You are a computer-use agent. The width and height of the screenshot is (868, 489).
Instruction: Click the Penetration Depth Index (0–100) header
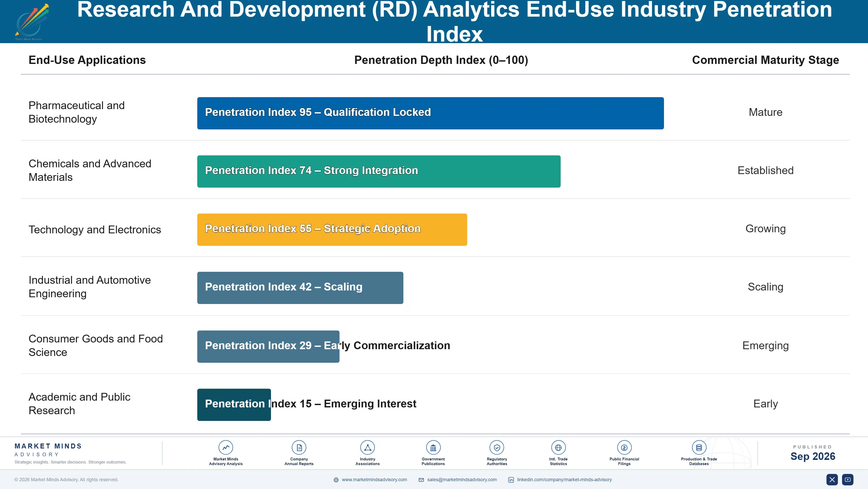441,60
